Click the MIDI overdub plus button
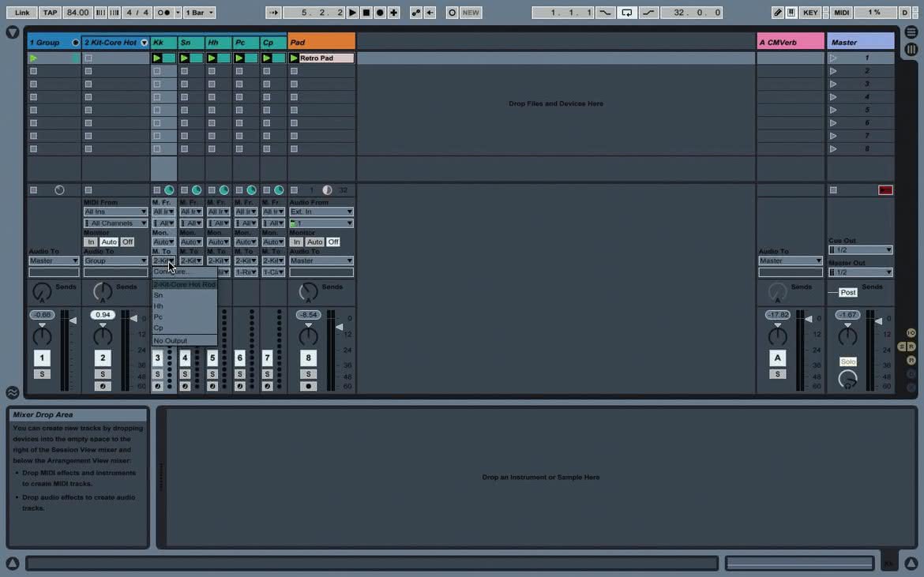Viewport: 924px width, 577px height. click(x=393, y=13)
